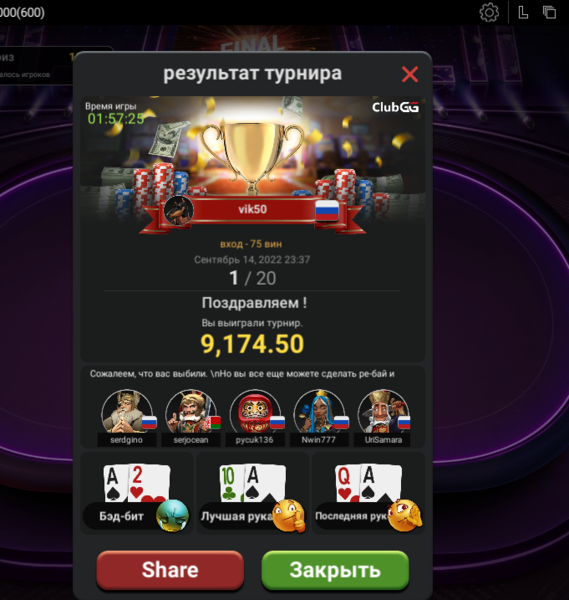Select Nwin777's player avatar
The height and width of the screenshot is (600, 569).
coord(319,411)
